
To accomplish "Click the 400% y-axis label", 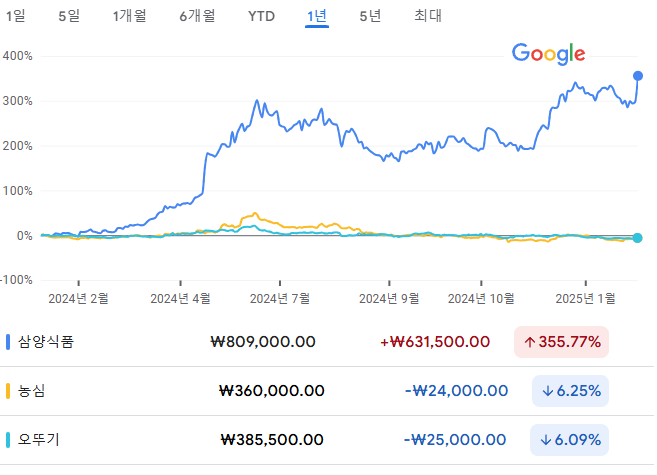I will click(x=18, y=56).
